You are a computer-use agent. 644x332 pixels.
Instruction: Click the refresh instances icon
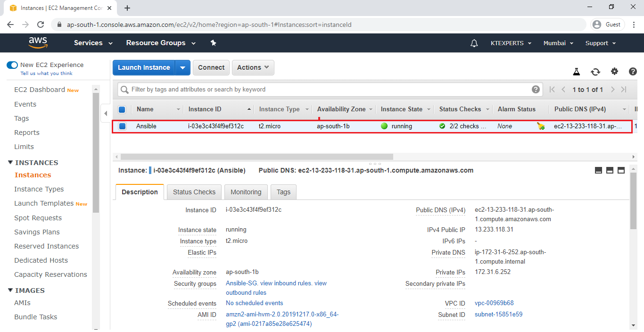click(595, 71)
